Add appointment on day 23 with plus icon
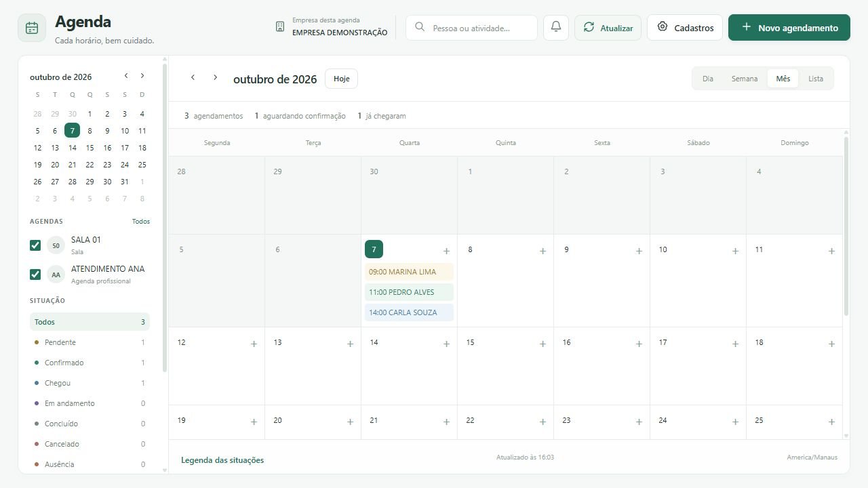Screen dimensions: 868x488 639,422
